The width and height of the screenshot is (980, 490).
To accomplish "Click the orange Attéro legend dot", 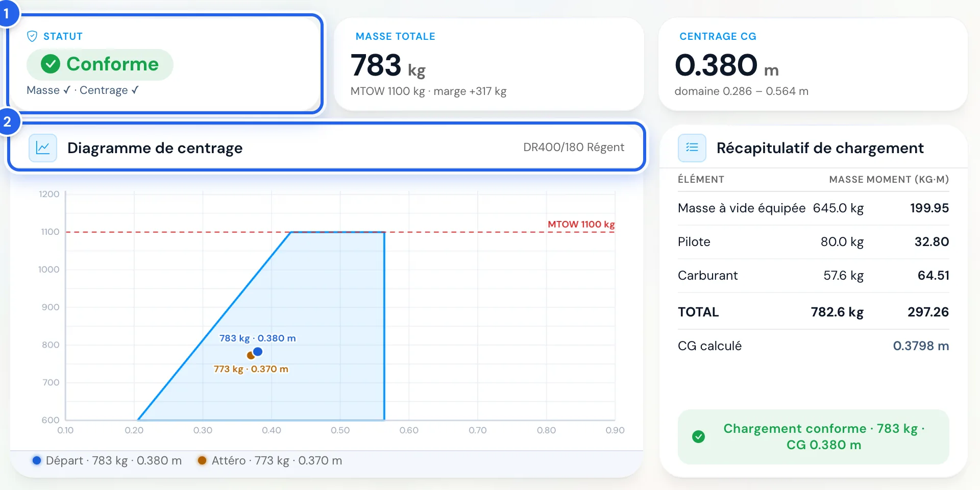I will coord(202,460).
